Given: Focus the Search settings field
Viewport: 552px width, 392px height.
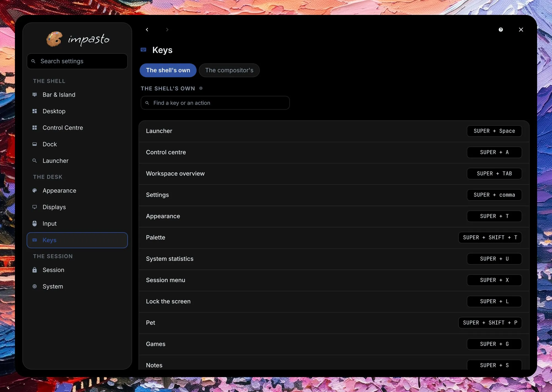Looking at the screenshot, I should [x=77, y=61].
